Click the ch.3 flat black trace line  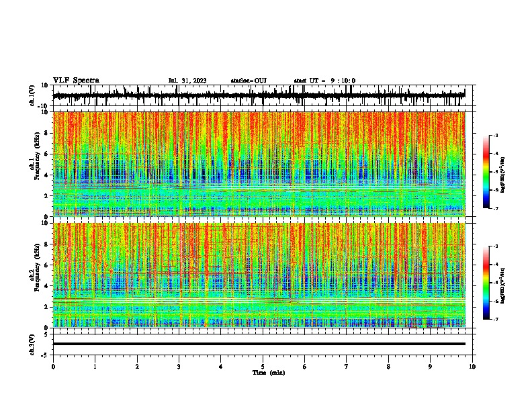259,344
